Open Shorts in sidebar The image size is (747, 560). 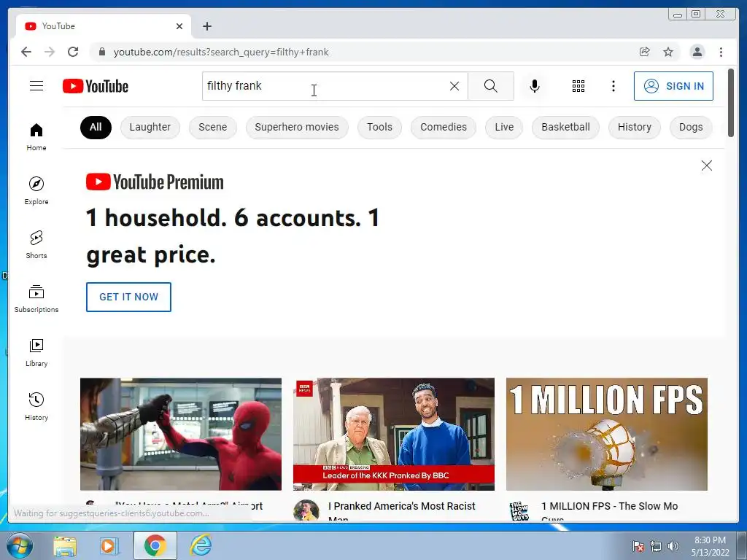click(36, 244)
